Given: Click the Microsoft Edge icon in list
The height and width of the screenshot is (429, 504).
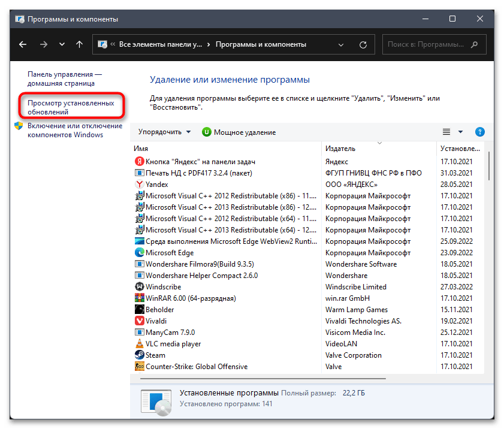Looking at the screenshot, I should pos(139,253).
